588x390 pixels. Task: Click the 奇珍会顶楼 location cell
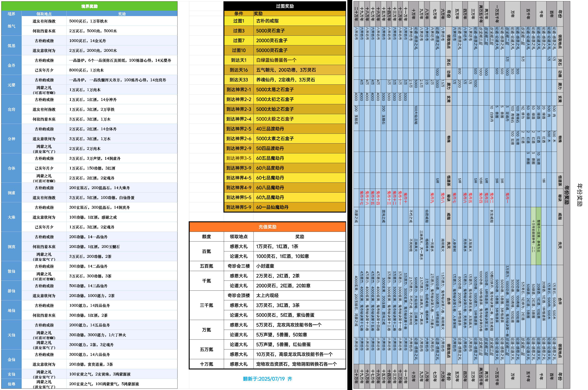click(x=239, y=295)
